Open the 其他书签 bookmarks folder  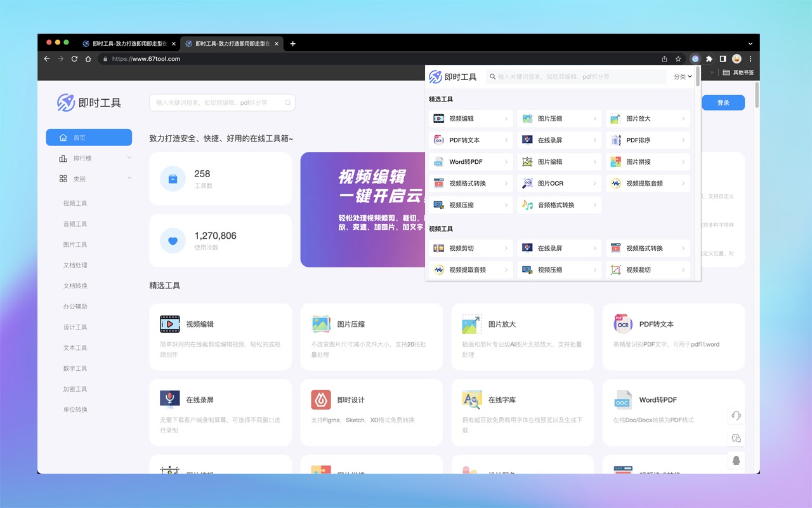coord(738,72)
